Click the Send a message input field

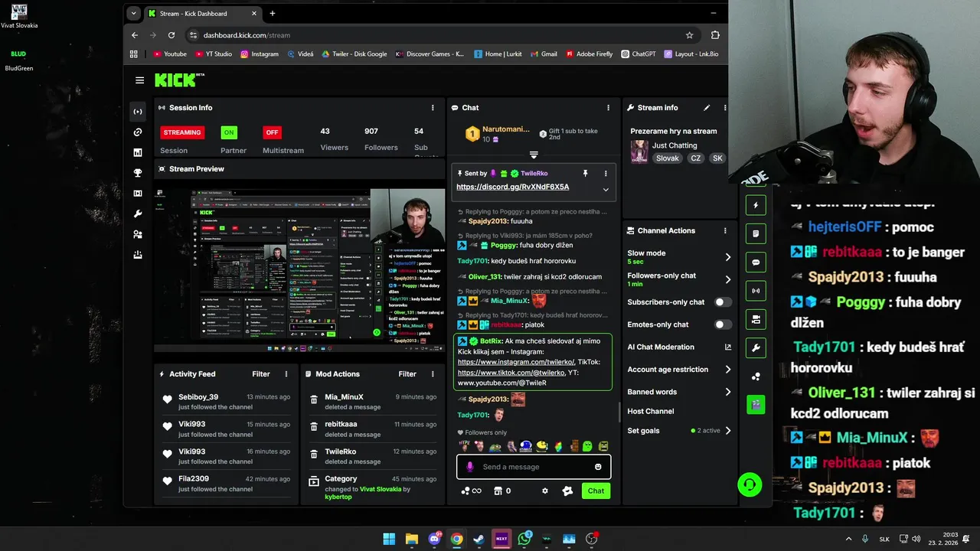coord(534,467)
